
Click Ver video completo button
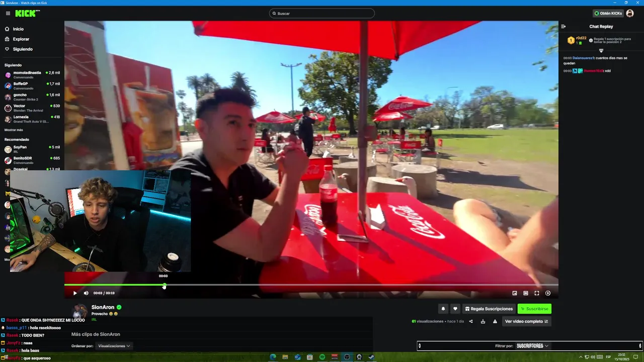point(526,321)
